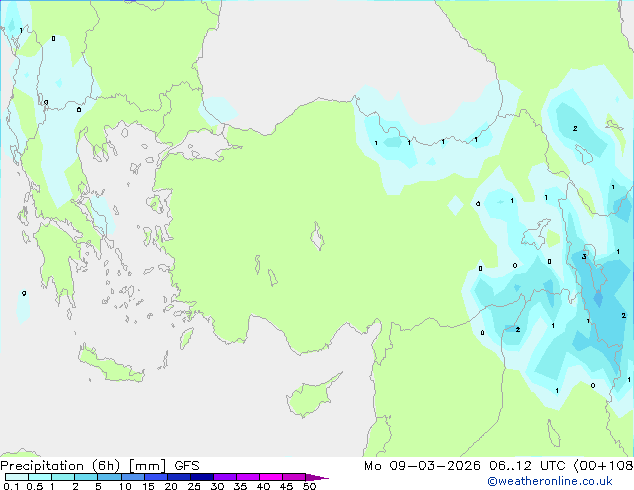Click the legend arrow above 50 mm
Image resolution: width=634 pixels, height=490 pixels.
point(317,477)
